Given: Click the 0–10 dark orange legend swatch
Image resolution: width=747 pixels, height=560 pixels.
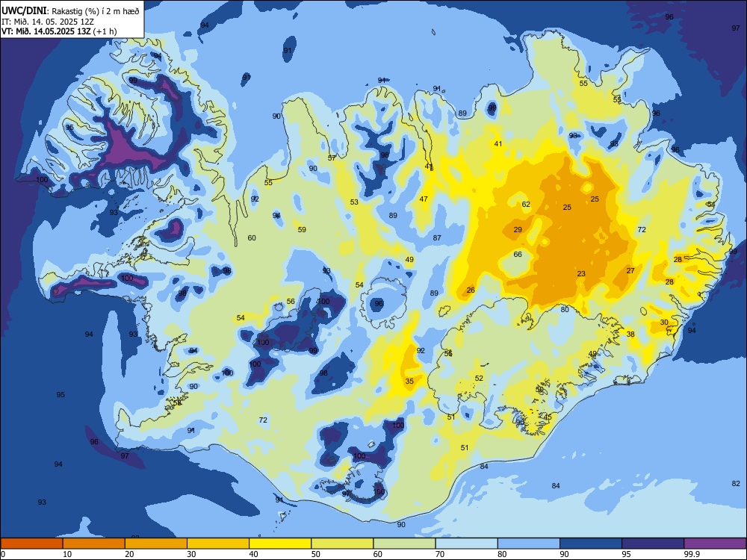Looking at the screenshot, I should point(31,544).
